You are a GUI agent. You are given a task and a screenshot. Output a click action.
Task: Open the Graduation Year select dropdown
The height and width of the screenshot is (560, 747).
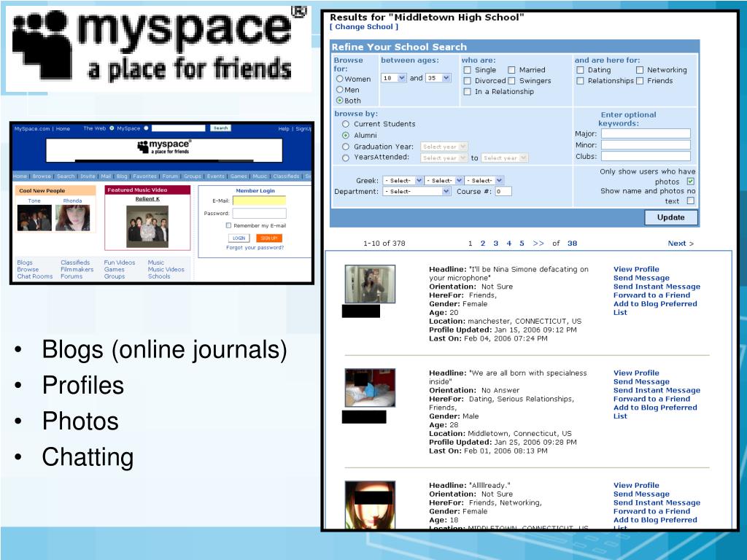coord(444,147)
